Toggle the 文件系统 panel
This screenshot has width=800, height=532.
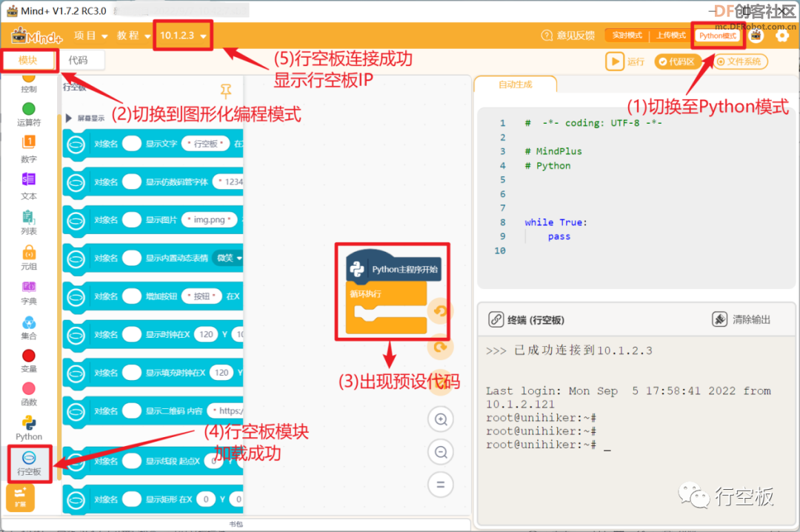pyautogui.click(x=739, y=61)
